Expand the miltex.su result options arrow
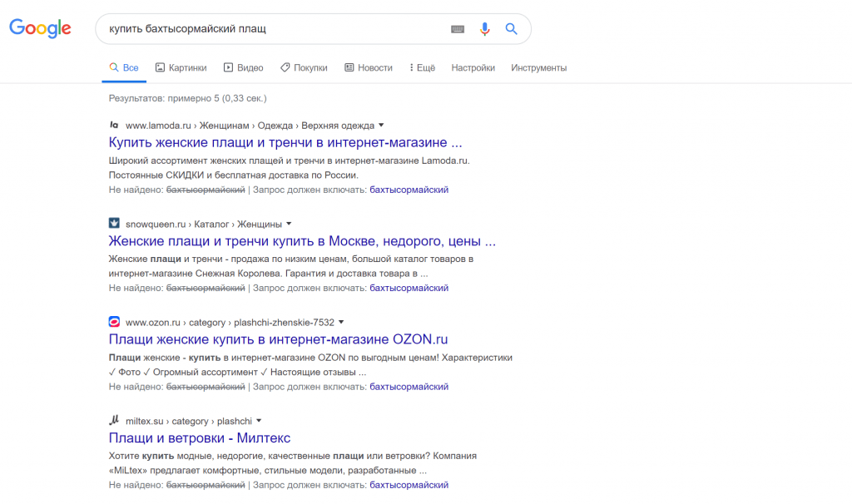Image resolution: width=852 pixels, height=504 pixels. 260,420
